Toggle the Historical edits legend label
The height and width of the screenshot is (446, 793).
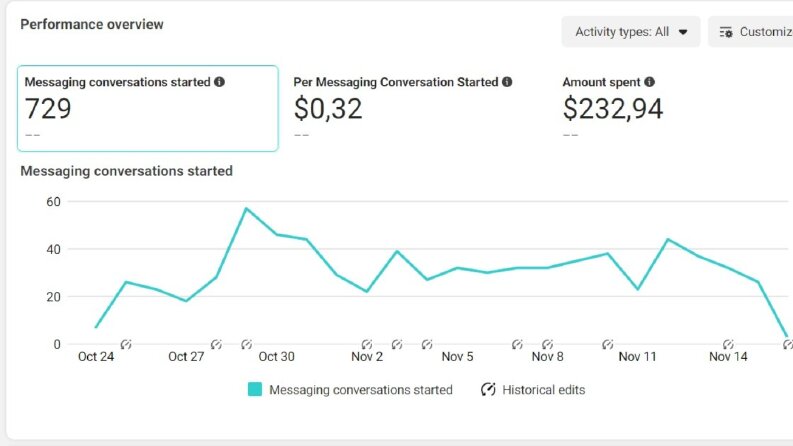(x=544, y=390)
